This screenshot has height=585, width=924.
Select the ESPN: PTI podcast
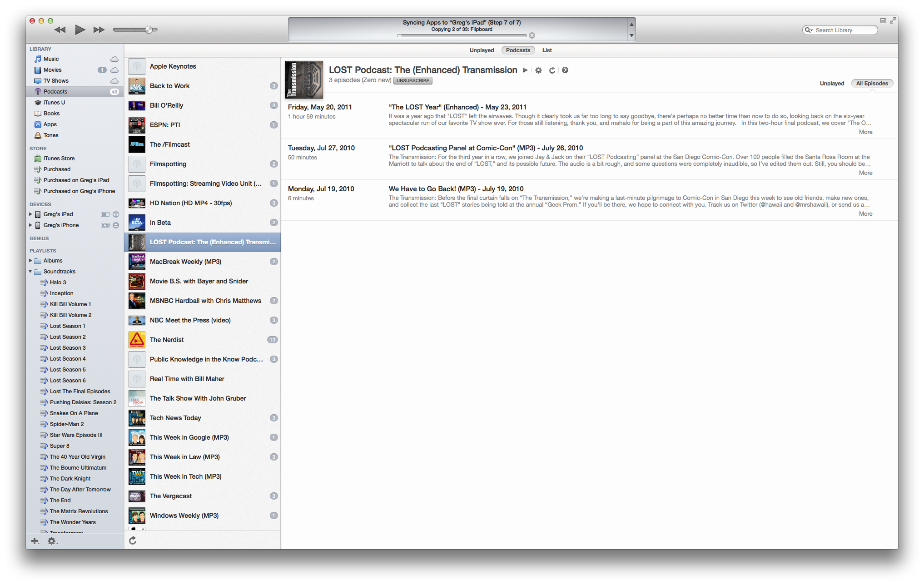click(203, 125)
